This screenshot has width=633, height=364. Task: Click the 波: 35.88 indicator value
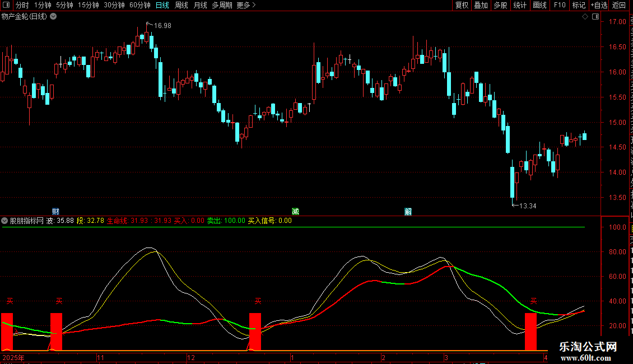coord(60,221)
